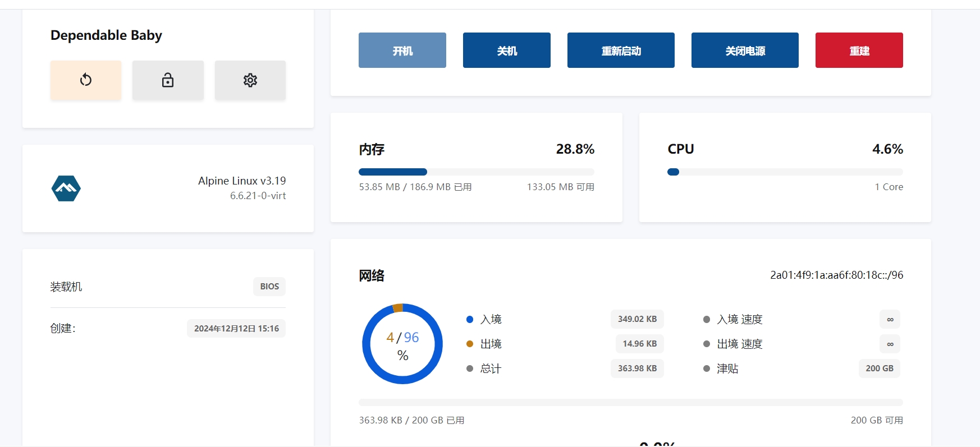
Task: Click the memory usage progress bar
Action: (x=476, y=172)
